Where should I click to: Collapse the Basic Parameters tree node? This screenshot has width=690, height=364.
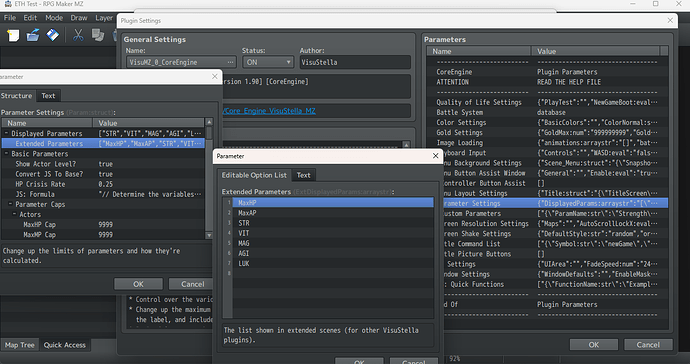pyautogui.click(x=7, y=153)
